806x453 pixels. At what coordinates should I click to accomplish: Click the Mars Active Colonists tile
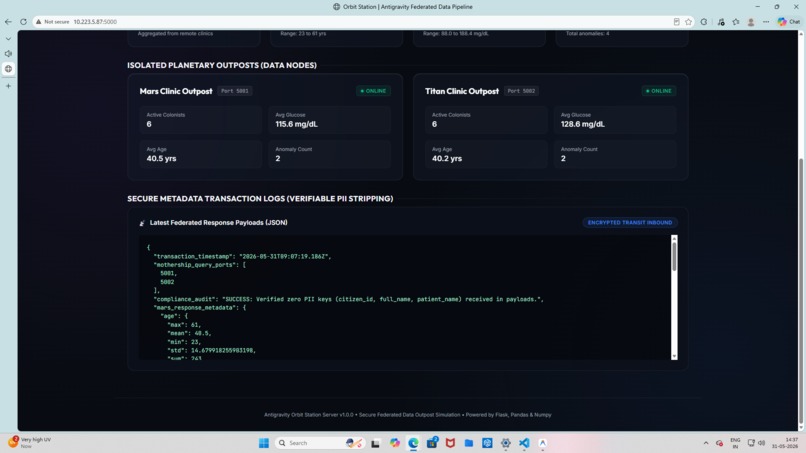tap(200, 120)
